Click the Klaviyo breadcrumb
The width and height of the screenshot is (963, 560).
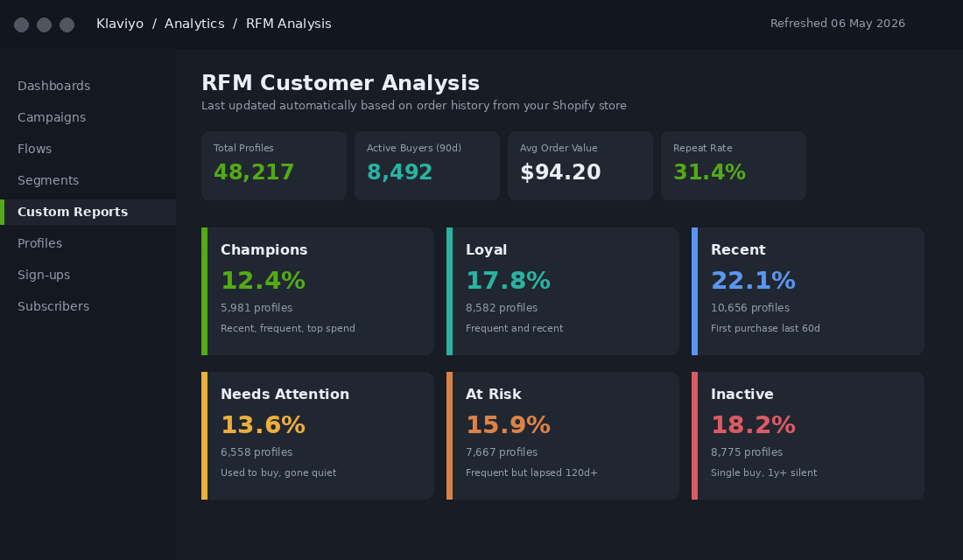120,24
